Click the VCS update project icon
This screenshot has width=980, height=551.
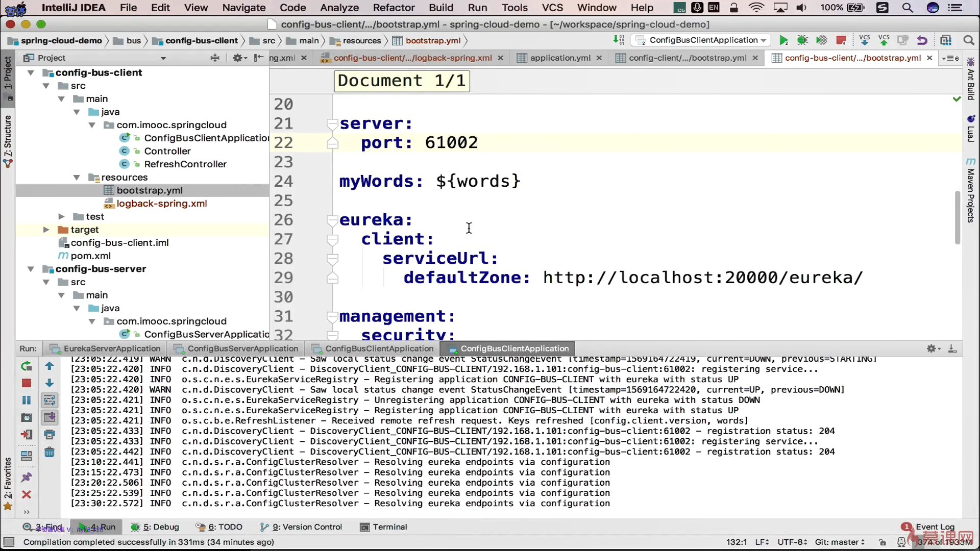click(864, 40)
